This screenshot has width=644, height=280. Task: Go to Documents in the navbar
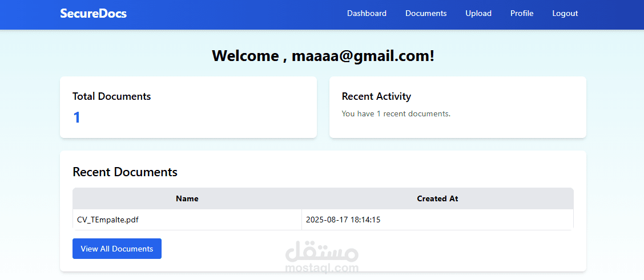426,14
